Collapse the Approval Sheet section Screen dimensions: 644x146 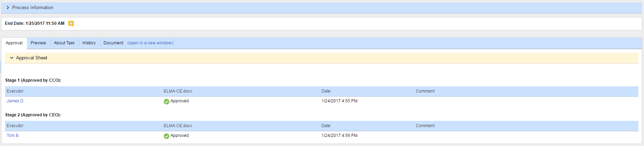(x=321, y=58)
